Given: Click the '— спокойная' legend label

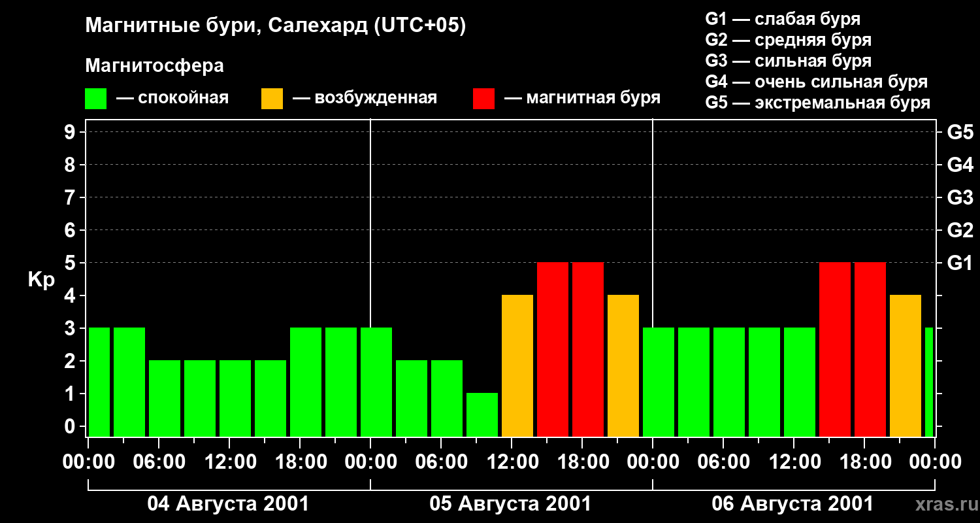Looking at the screenshot, I should click(172, 98).
